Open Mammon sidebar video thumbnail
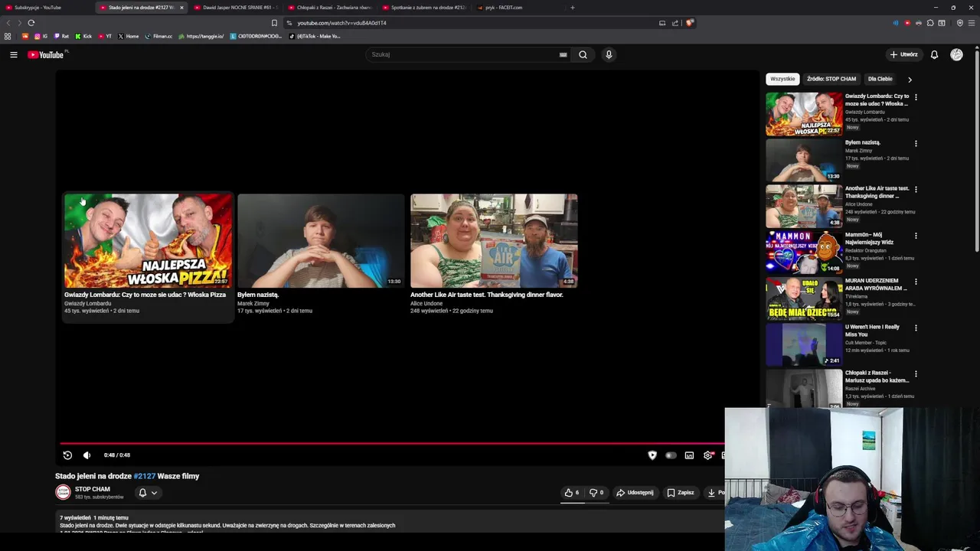 (804, 252)
